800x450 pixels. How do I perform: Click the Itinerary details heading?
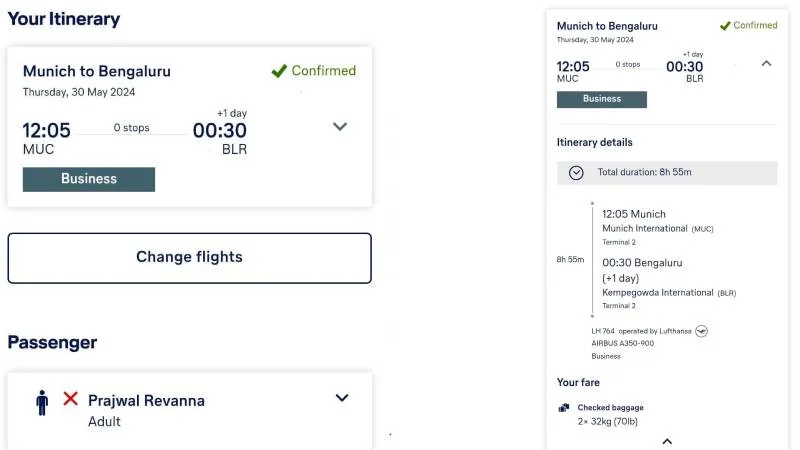click(595, 142)
